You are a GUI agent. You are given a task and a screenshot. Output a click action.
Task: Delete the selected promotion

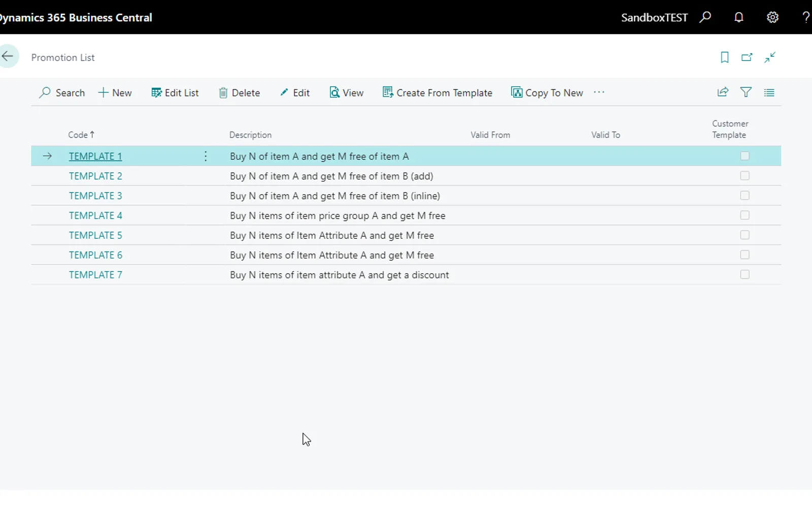[240, 92]
